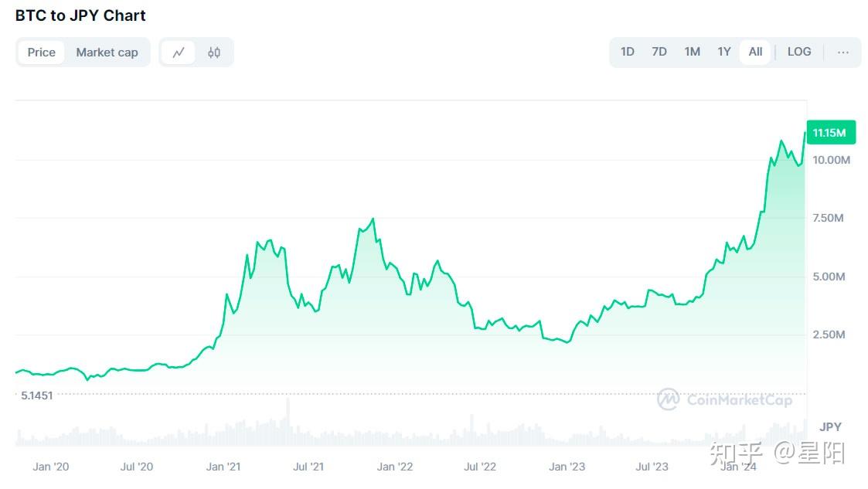Open the more options ellipsis menu

[x=842, y=52]
